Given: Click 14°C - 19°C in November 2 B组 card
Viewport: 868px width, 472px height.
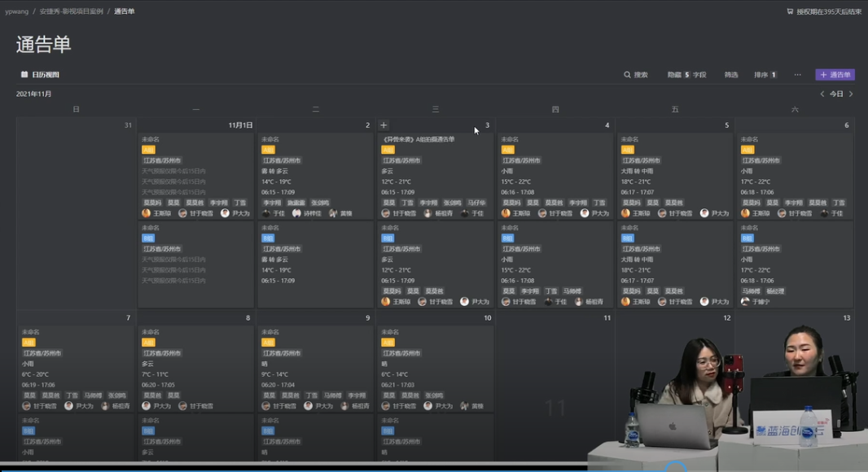Looking at the screenshot, I should point(276,270).
